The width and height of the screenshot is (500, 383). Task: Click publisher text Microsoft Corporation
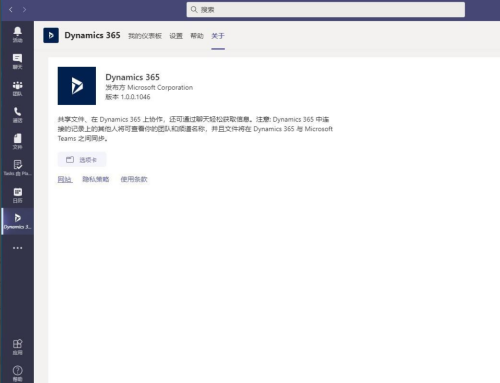tap(160, 87)
